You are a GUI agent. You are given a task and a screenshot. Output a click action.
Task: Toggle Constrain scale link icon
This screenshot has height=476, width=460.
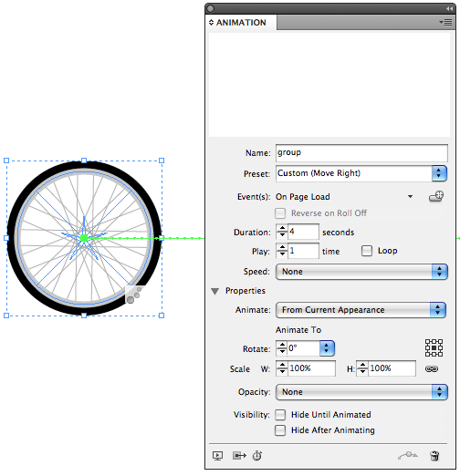click(x=432, y=369)
